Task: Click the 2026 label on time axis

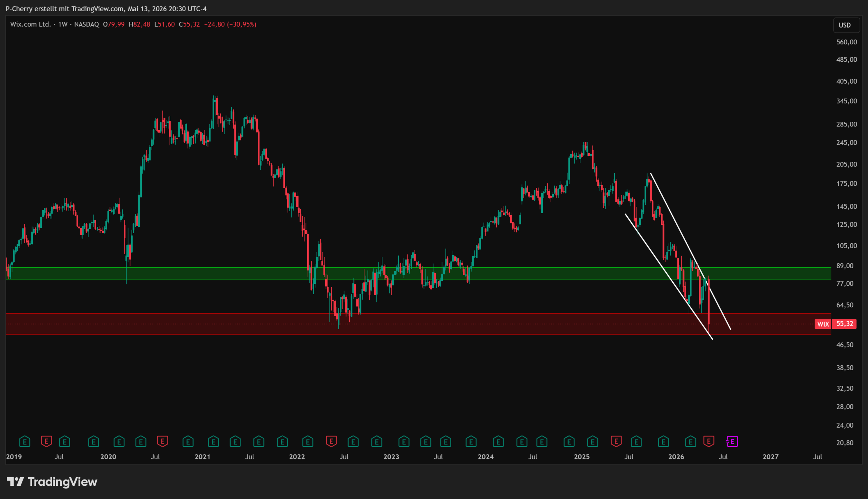Action: pos(676,457)
